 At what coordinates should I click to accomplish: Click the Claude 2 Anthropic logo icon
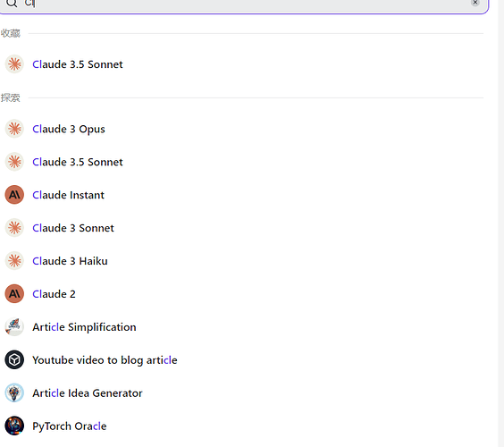(14, 293)
